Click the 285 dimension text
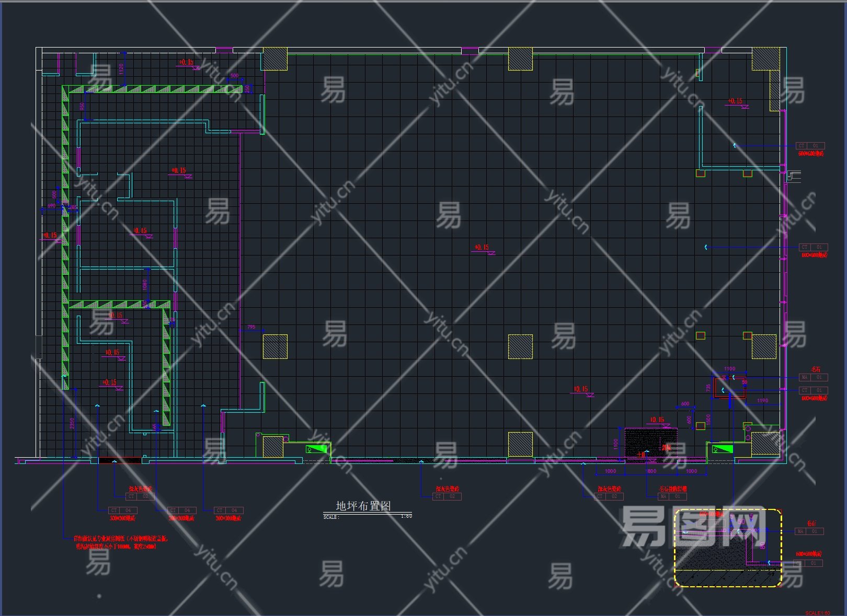 coord(73,207)
